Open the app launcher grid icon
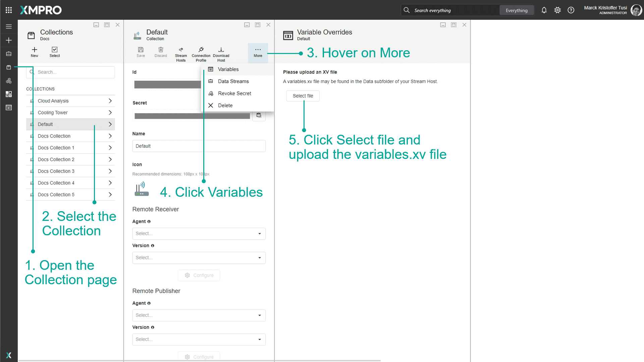Screen dimensions: 644x362 coord(9,10)
